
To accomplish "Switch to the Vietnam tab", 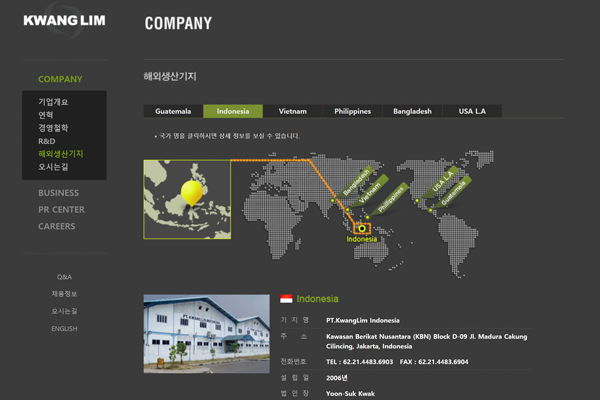I will [x=292, y=111].
